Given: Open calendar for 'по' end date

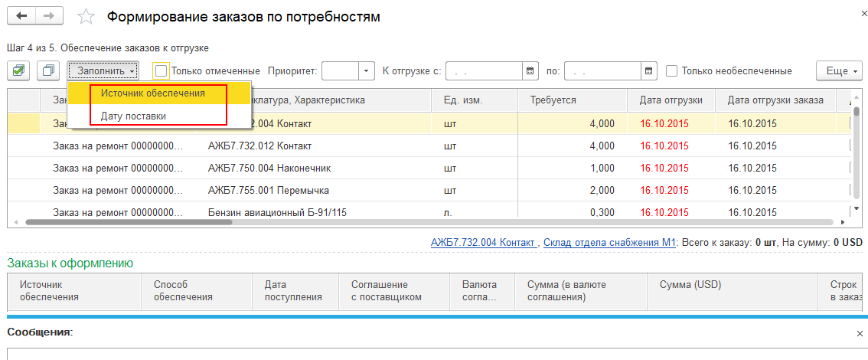Looking at the screenshot, I should (649, 71).
